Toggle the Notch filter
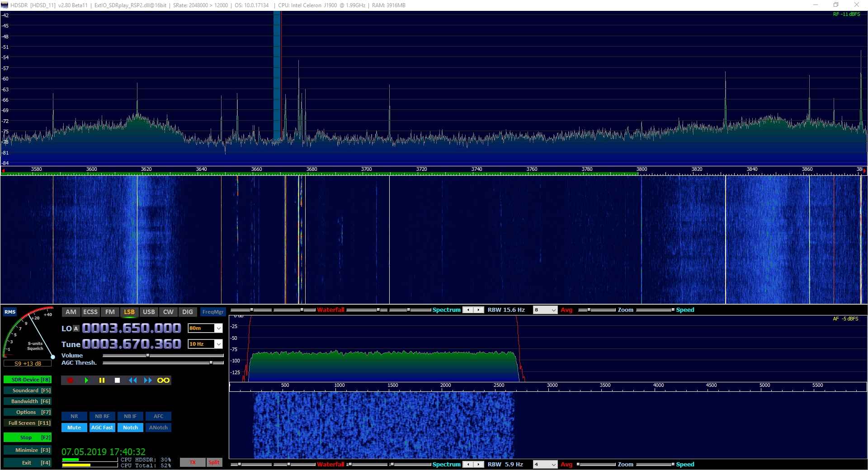The width and height of the screenshot is (868, 470). click(x=130, y=428)
